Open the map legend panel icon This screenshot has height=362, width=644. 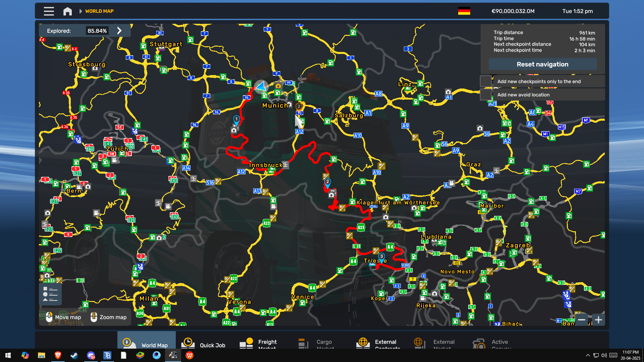(x=50, y=294)
